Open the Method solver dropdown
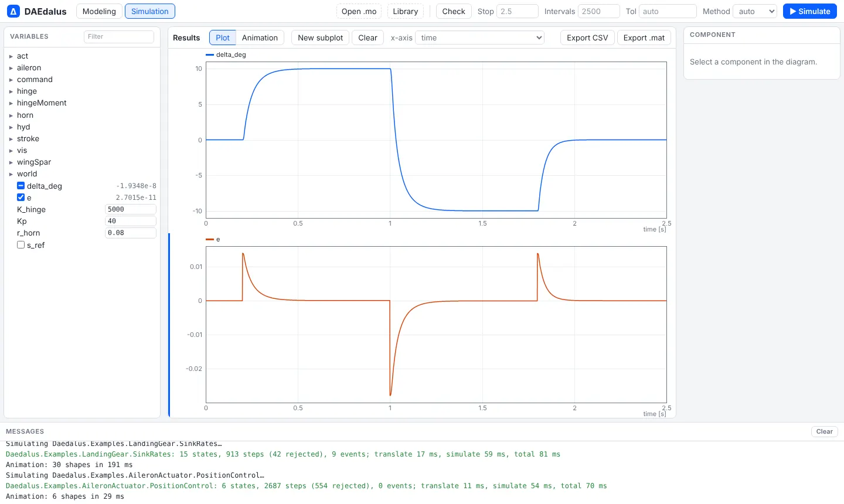The image size is (844, 504). pyautogui.click(x=755, y=11)
